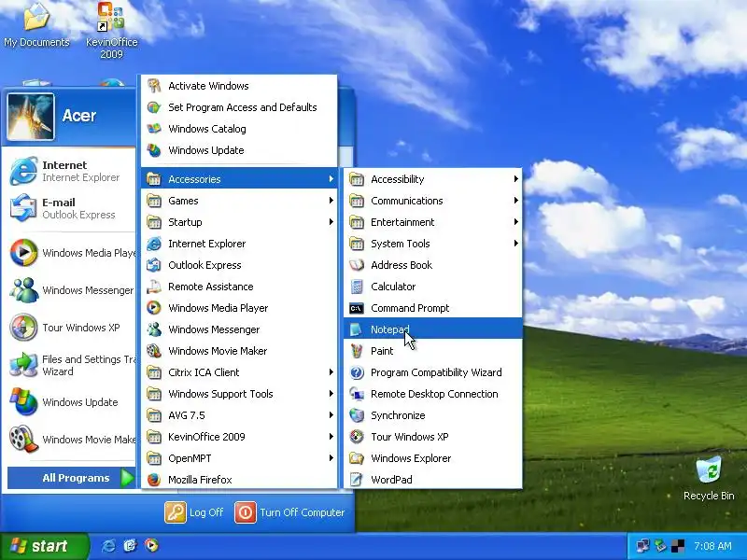Launch Paint from the Accessories menu

(x=432, y=351)
